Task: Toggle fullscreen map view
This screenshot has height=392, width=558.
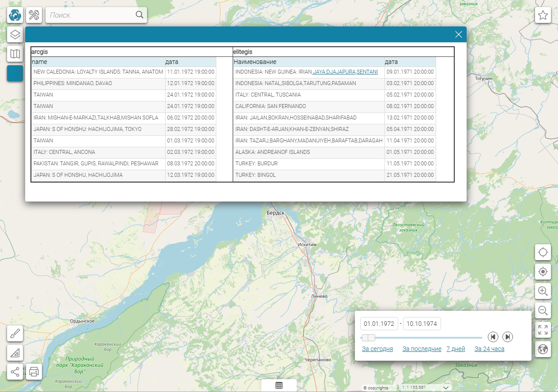Action: point(543,330)
